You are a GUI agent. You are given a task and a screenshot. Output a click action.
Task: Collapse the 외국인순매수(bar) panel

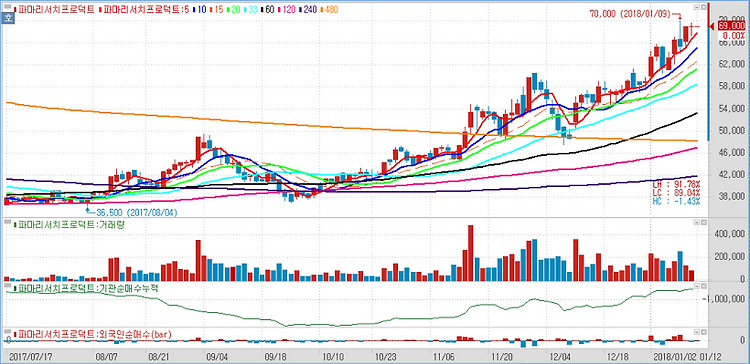point(697,331)
